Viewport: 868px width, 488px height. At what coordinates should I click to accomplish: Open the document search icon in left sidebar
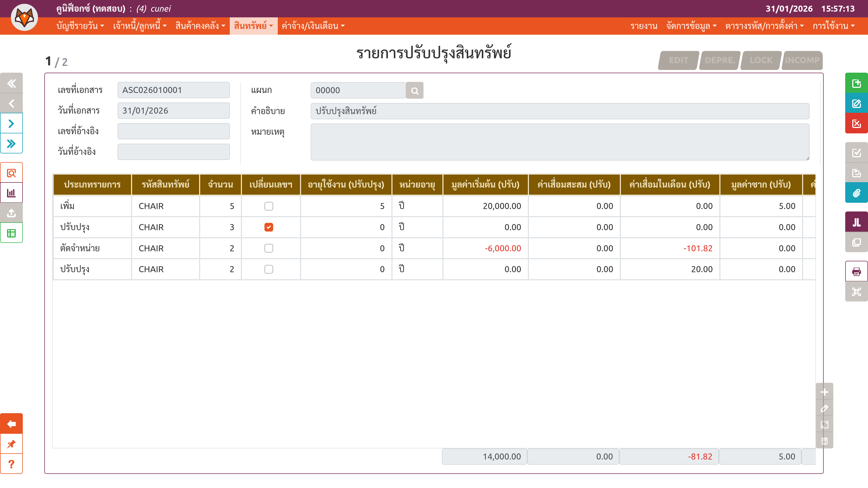11,173
